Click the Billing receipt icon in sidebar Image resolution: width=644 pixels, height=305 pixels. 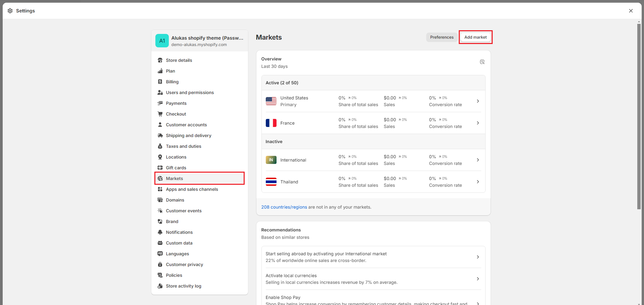tap(160, 82)
